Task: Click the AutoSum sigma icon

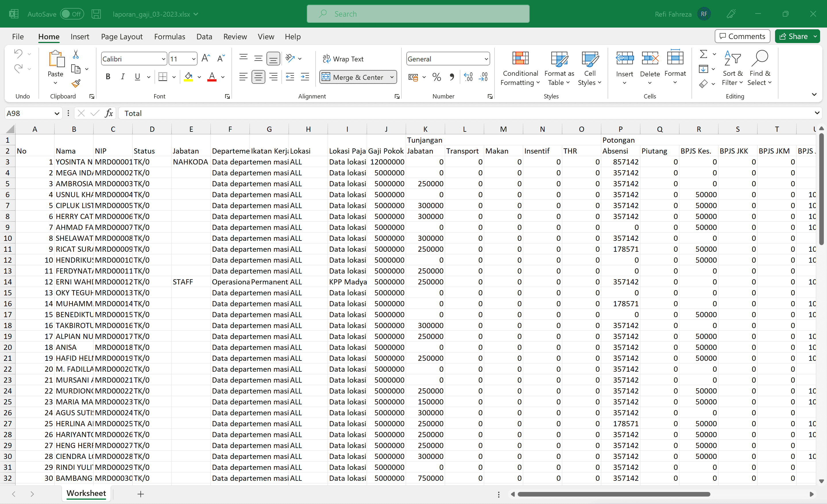Action: [704, 54]
